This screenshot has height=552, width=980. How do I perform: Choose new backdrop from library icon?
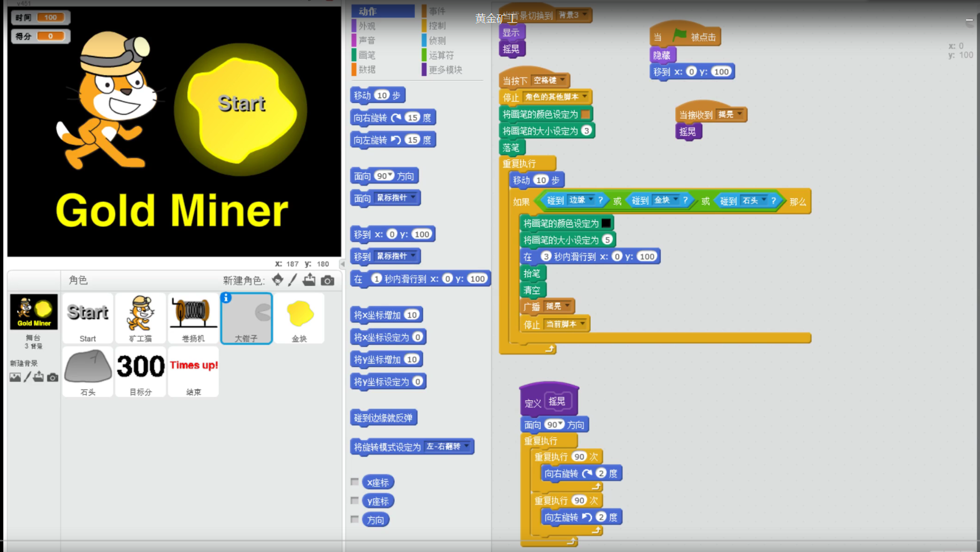[x=15, y=377]
